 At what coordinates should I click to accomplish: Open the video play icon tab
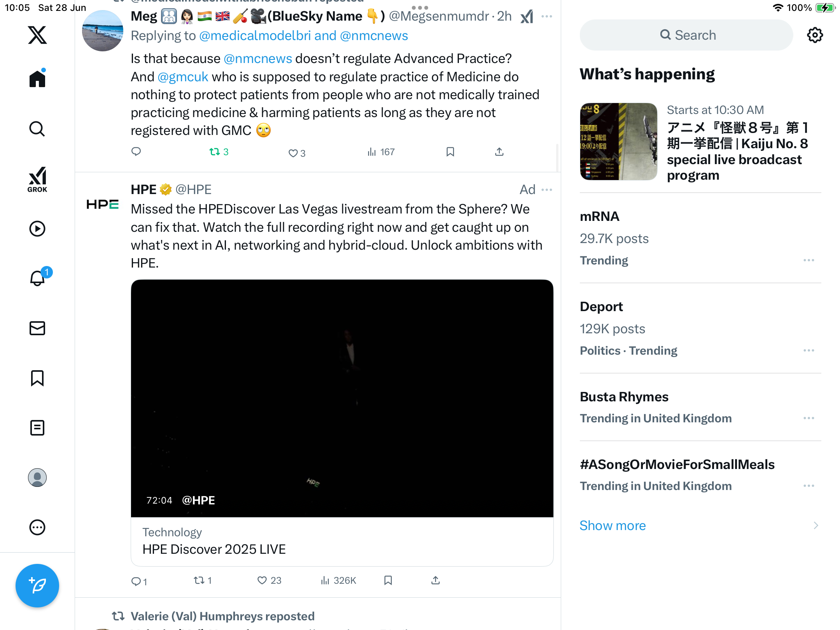(37, 229)
